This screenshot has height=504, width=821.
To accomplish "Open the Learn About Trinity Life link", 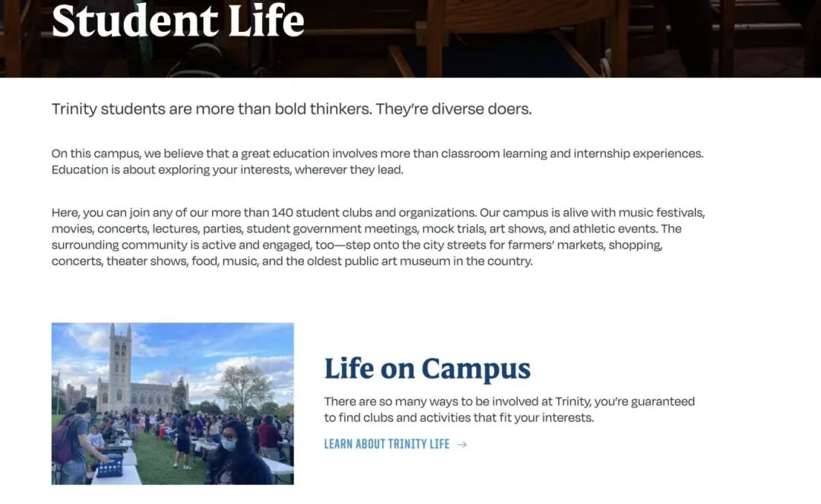I will point(387,444).
